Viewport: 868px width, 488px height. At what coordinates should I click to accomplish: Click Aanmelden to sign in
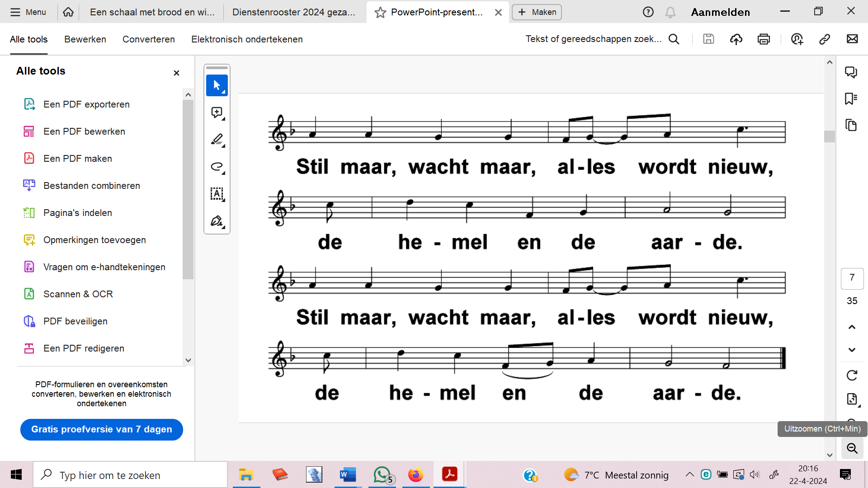pyautogui.click(x=721, y=12)
